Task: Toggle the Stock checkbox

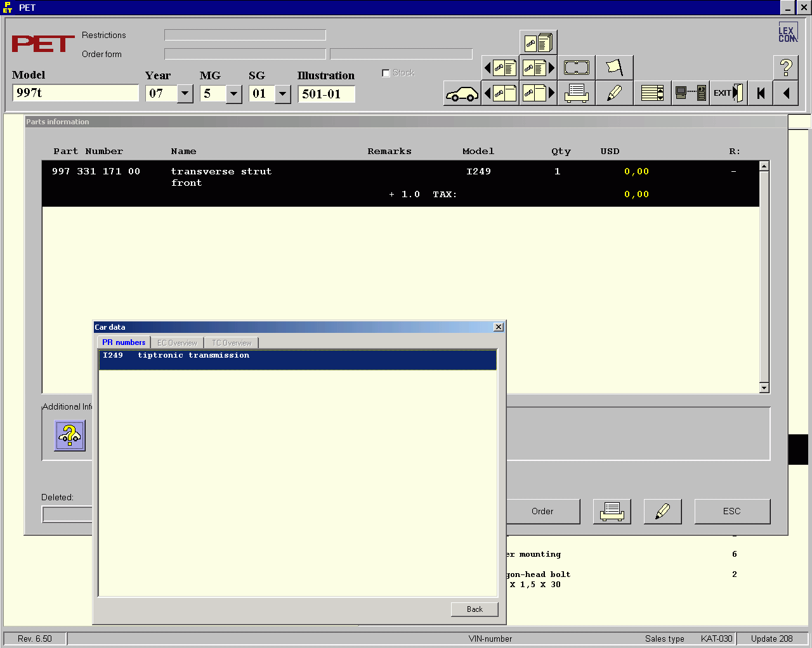Action: pos(386,73)
